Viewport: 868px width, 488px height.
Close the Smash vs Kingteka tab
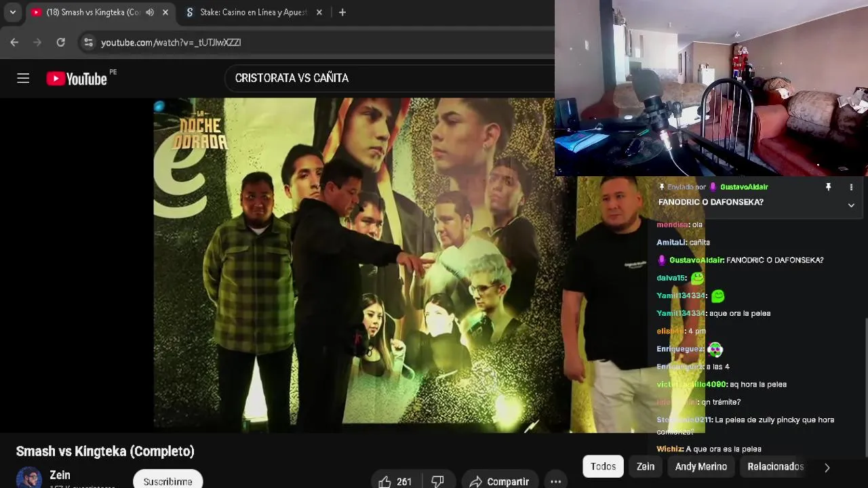(x=165, y=12)
